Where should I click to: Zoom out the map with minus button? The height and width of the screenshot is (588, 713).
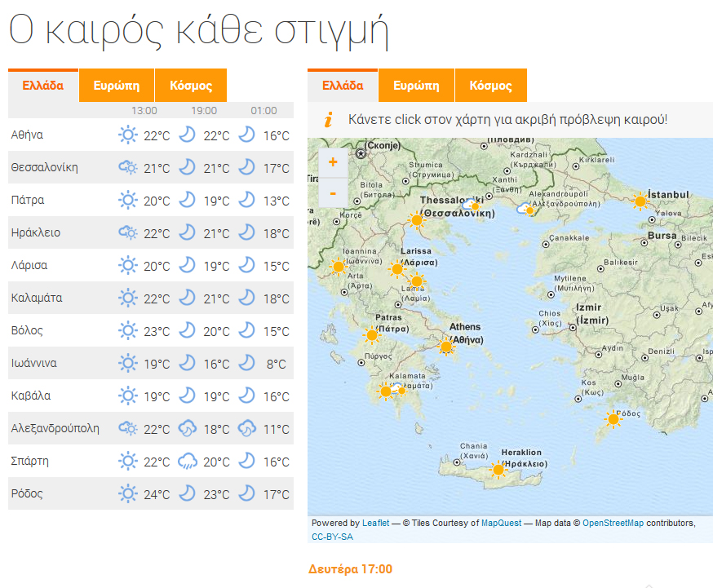(333, 193)
